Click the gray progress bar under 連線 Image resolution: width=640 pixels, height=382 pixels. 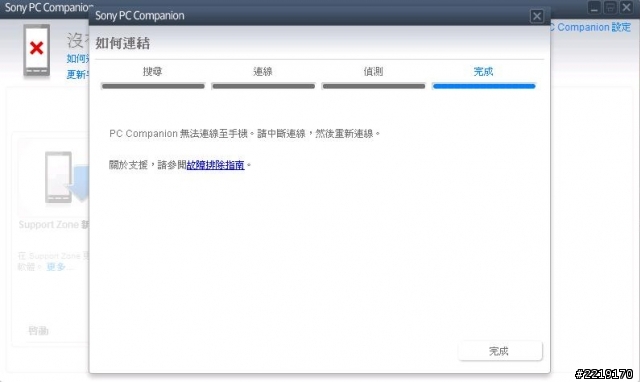click(x=264, y=86)
